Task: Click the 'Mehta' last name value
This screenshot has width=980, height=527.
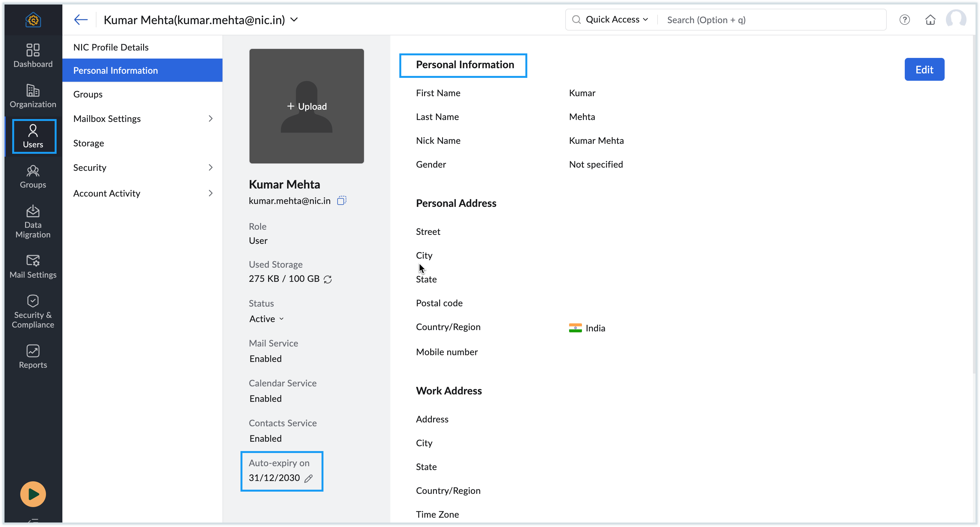Action: tap(582, 117)
